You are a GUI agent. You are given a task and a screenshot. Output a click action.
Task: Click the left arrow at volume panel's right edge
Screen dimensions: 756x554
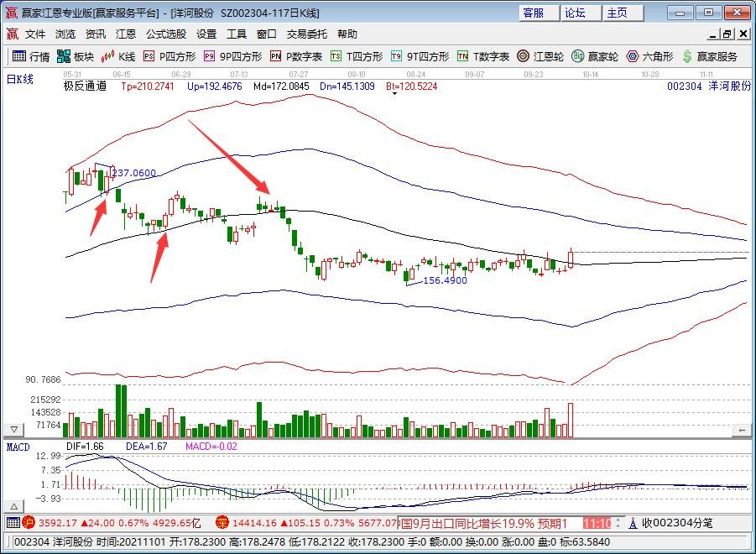pyautogui.click(x=741, y=430)
